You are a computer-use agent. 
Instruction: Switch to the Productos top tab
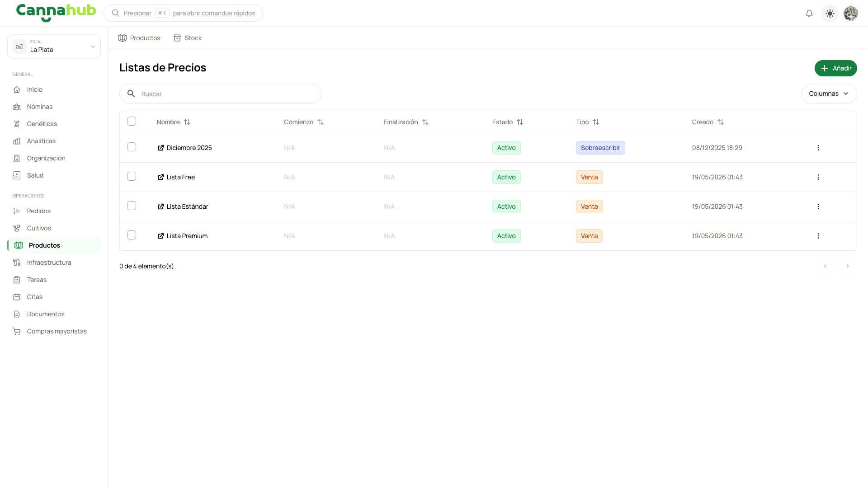[139, 38]
